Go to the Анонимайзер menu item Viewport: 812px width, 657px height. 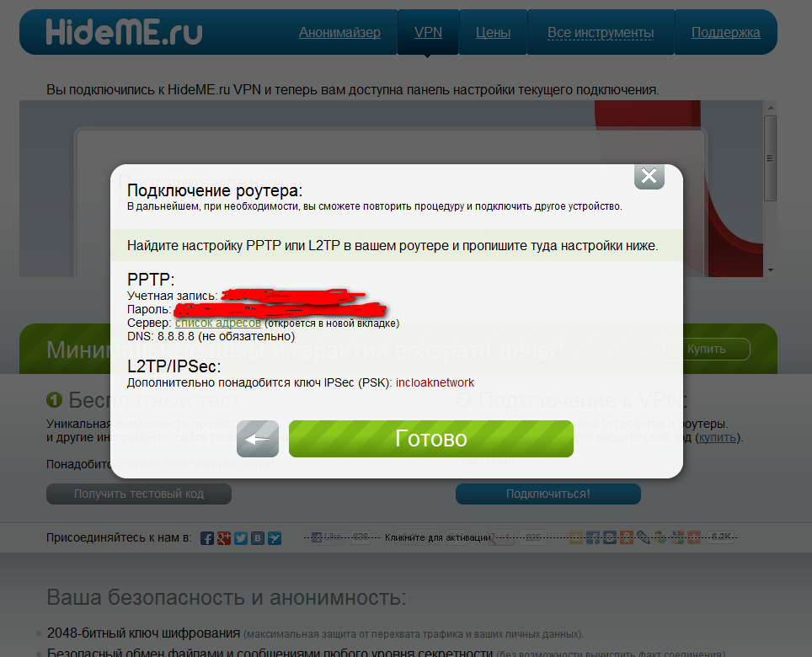pyautogui.click(x=339, y=32)
